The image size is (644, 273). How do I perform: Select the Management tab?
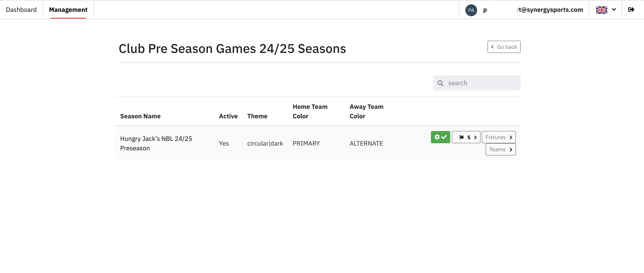tap(68, 10)
